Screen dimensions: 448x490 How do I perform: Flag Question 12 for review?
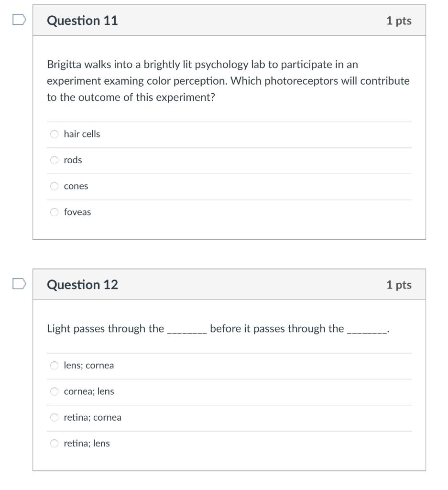[19, 284]
